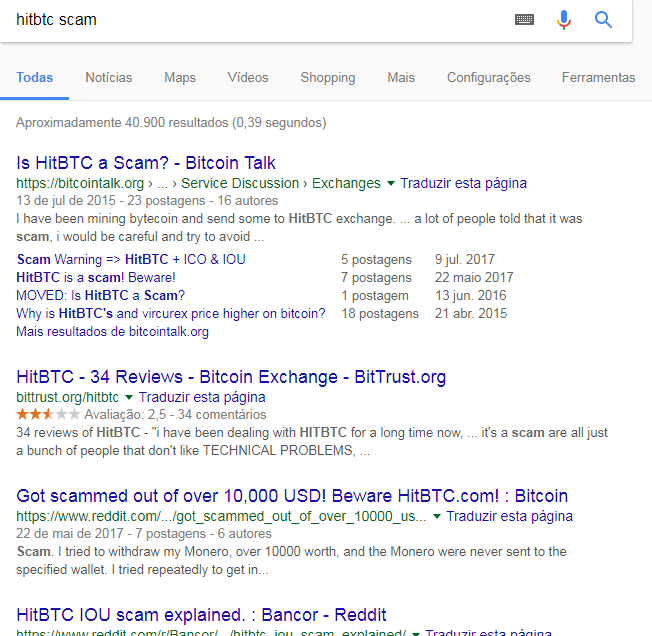Screen dimensions: 652x636
Task: Switch to the Maps tab
Action: click(180, 78)
